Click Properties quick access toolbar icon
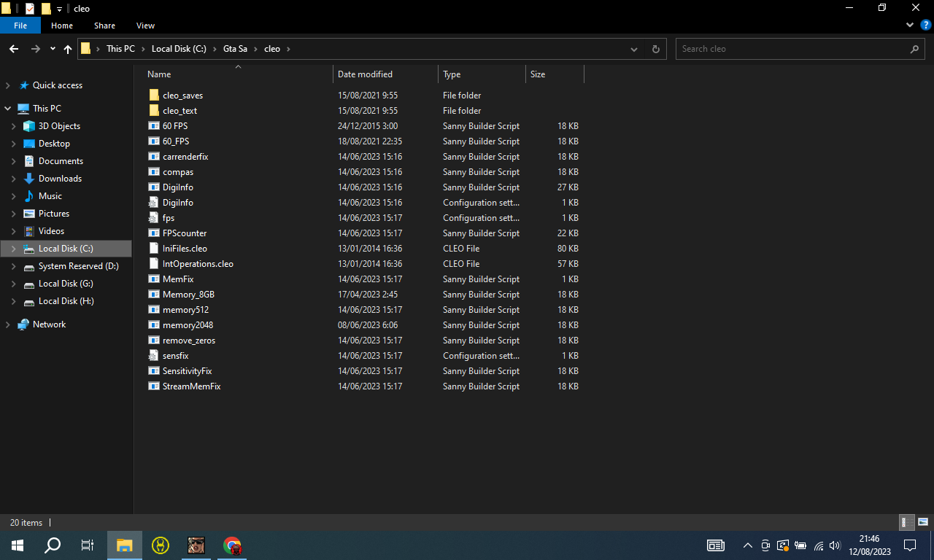This screenshot has width=934, height=560. click(30, 9)
